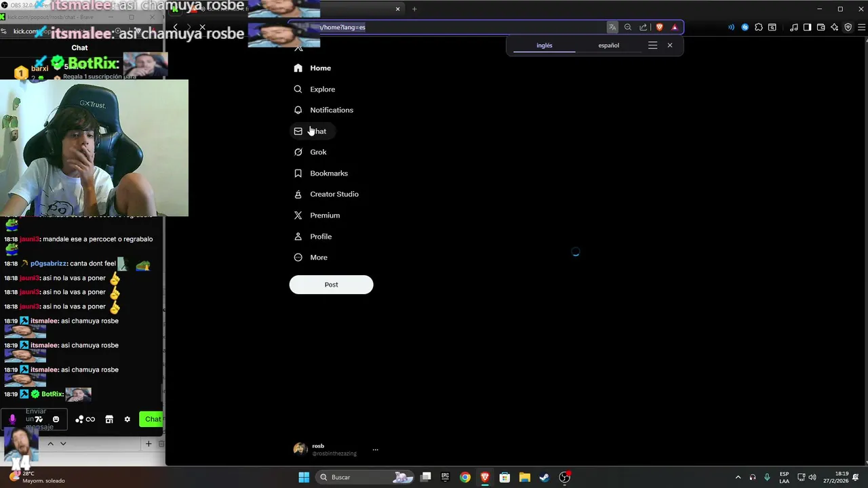Open Notifications in the X sidebar

(x=323, y=110)
